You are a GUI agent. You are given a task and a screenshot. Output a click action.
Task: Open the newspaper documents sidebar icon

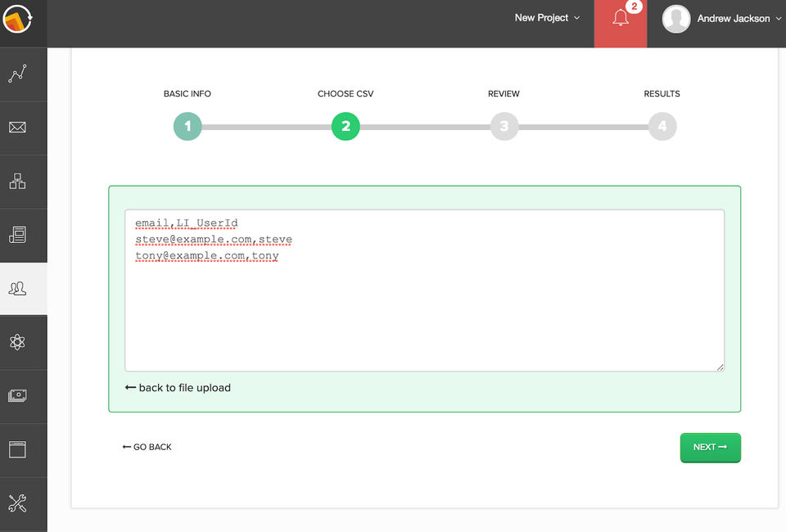(17, 234)
